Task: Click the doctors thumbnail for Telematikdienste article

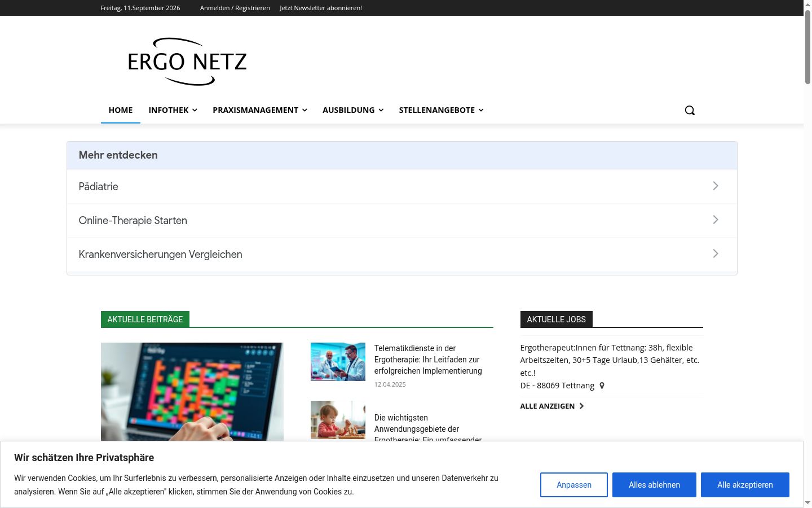Action: click(x=338, y=362)
